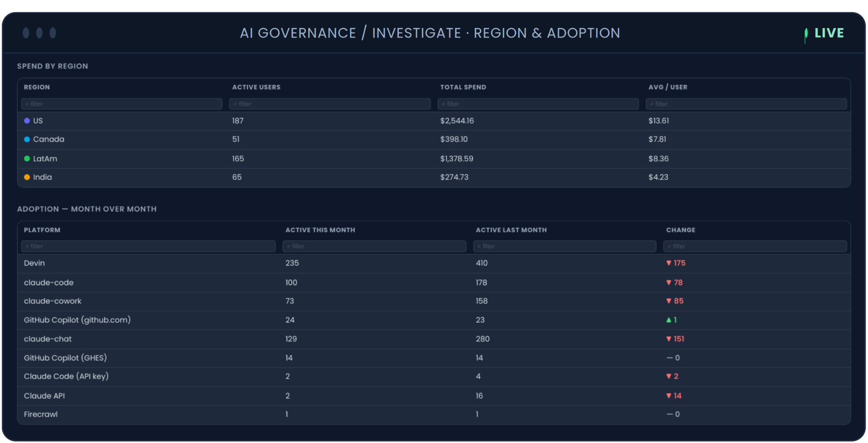Select GitHub Copilot (github.com) row
Screen dimensions: 868x443
point(434,320)
